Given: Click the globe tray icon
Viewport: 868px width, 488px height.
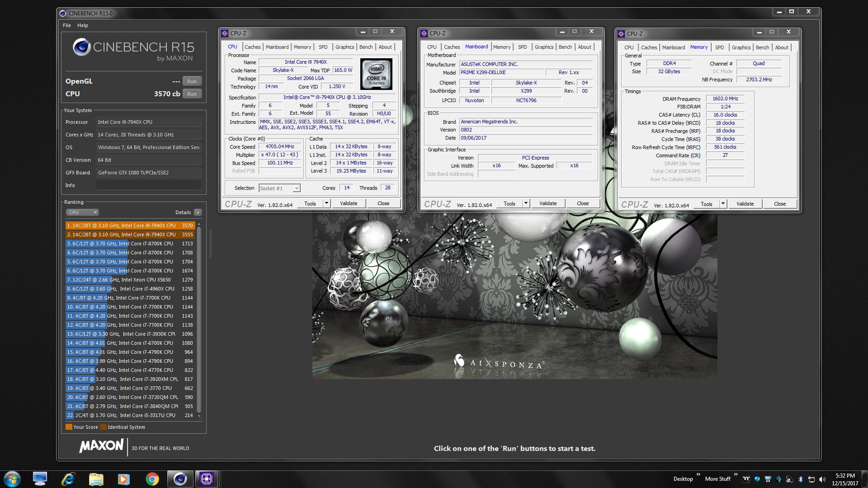Looking at the screenshot, I should (757, 479).
